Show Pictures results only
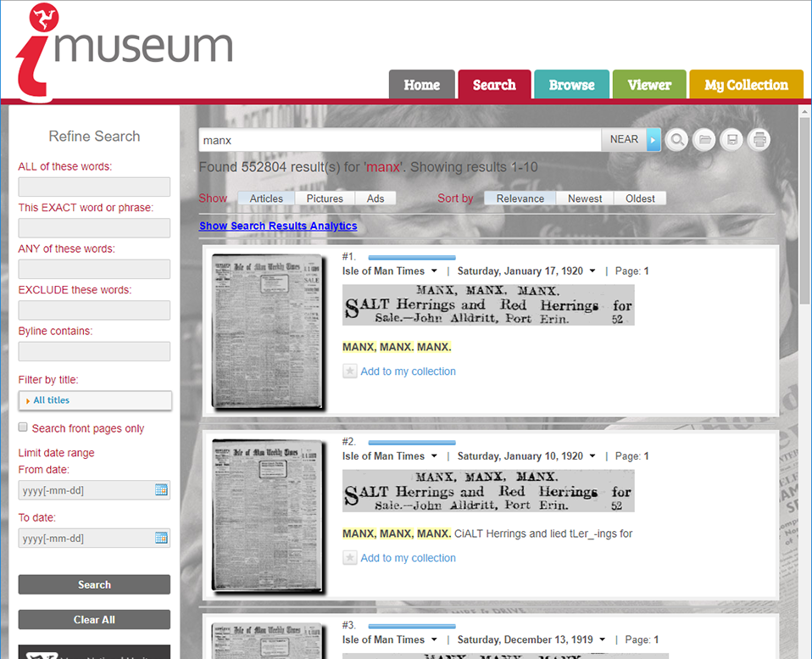Screen dimensions: 812x659 pos(325,198)
